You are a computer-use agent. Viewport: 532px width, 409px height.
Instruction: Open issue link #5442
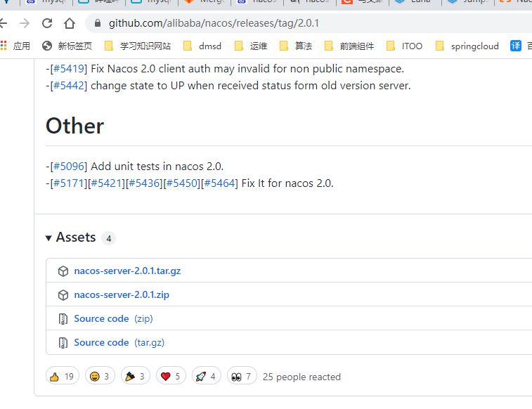pos(69,86)
